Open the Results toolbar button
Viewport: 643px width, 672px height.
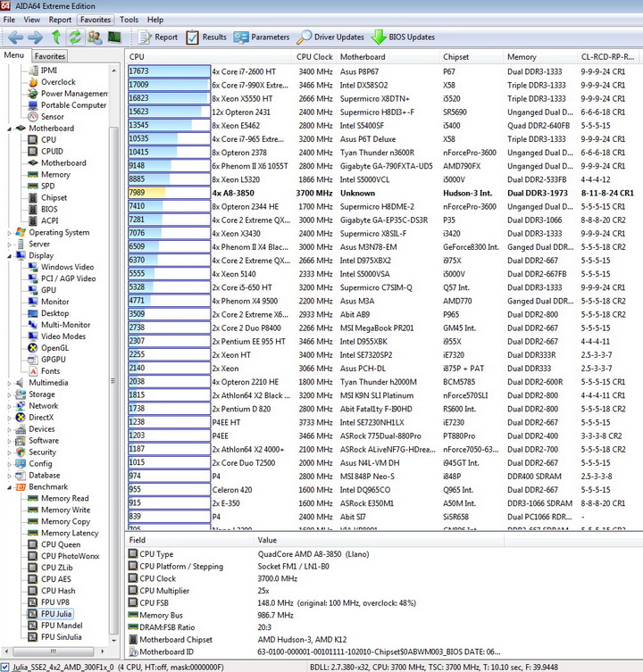[206, 37]
